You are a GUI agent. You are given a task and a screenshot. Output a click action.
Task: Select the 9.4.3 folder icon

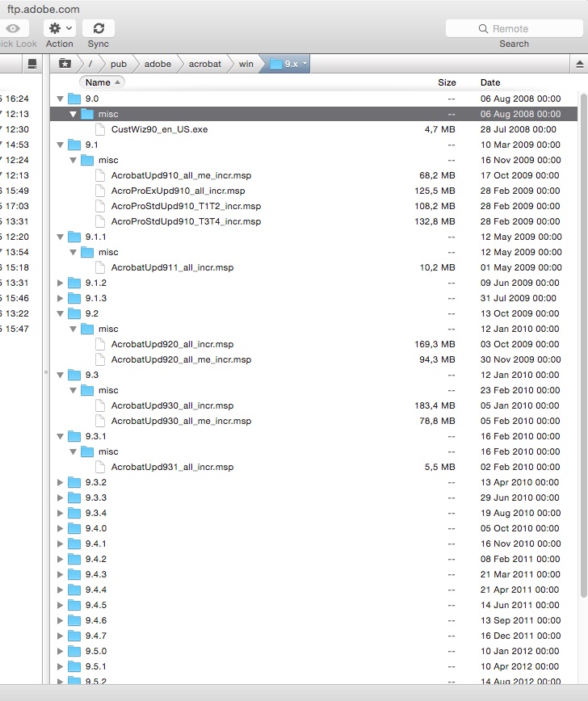click(74, 574)
